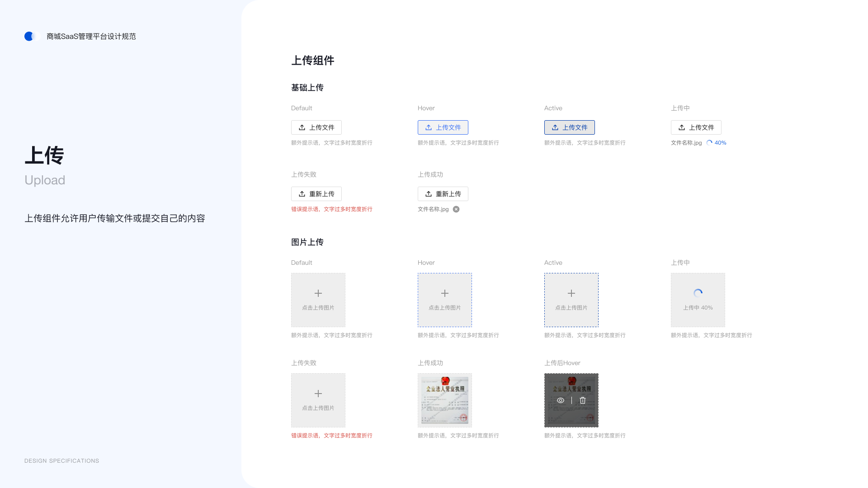Expand the dashed Hover image upload area
Image resolution: width=868 pixels, height=488 pixels.
(x=444, y=300)
